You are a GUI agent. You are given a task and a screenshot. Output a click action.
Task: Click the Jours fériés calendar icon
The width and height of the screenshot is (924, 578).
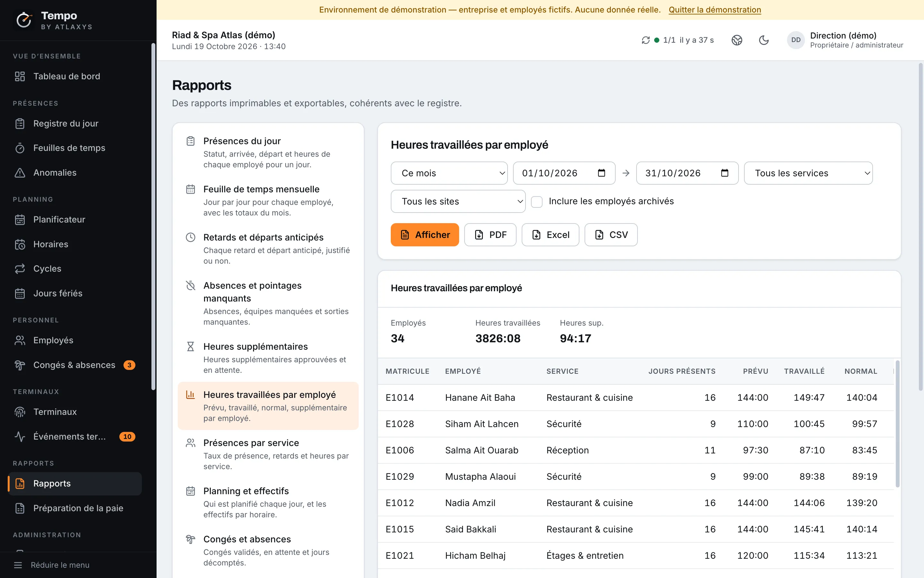pos(20,293)
